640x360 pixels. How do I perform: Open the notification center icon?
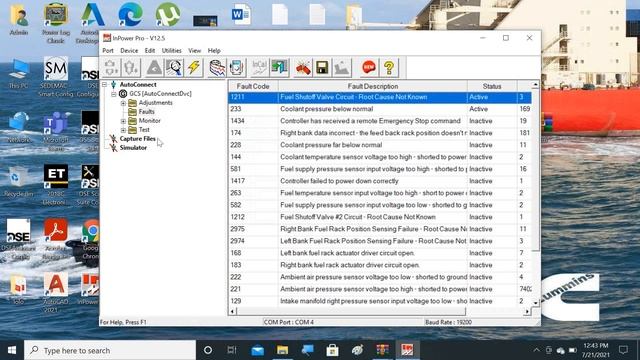coord(623,350)
